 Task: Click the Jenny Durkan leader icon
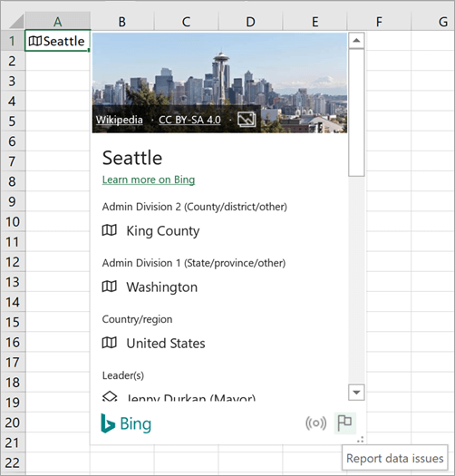(x=110, y=396)
